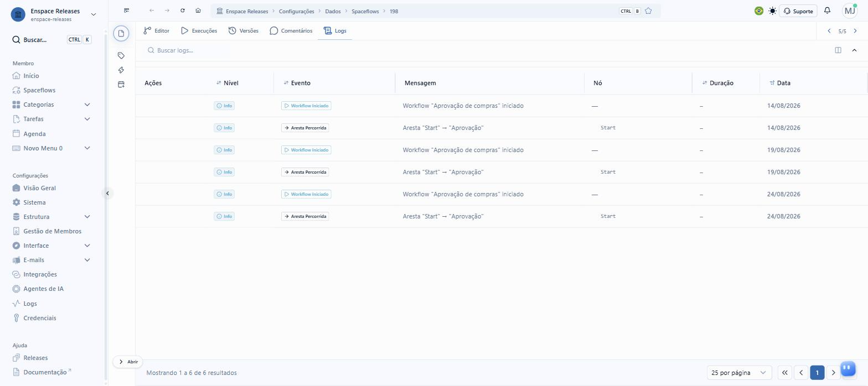This screenshot has width=868, height=386.
Task: Click the Spaceflows breadcrumb
Action: point(365,11)
